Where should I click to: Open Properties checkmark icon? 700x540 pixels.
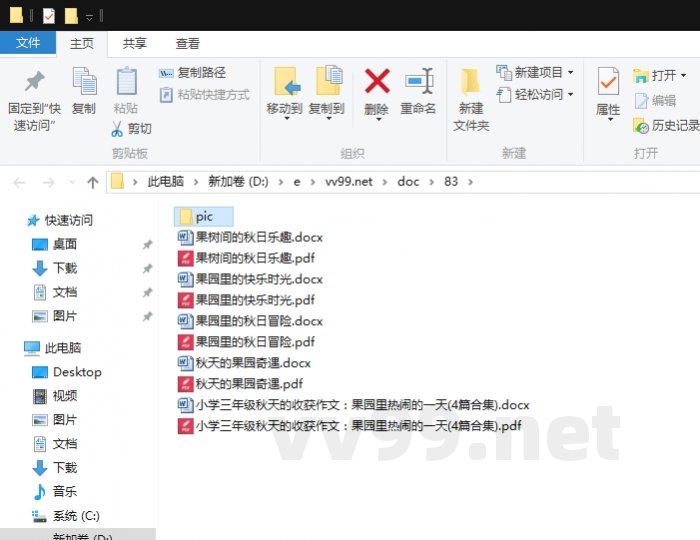click(608, 93)
